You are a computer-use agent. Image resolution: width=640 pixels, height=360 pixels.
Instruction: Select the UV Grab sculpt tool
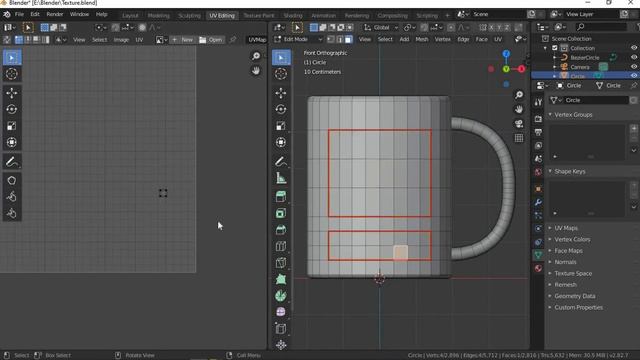tap(11, 180)
